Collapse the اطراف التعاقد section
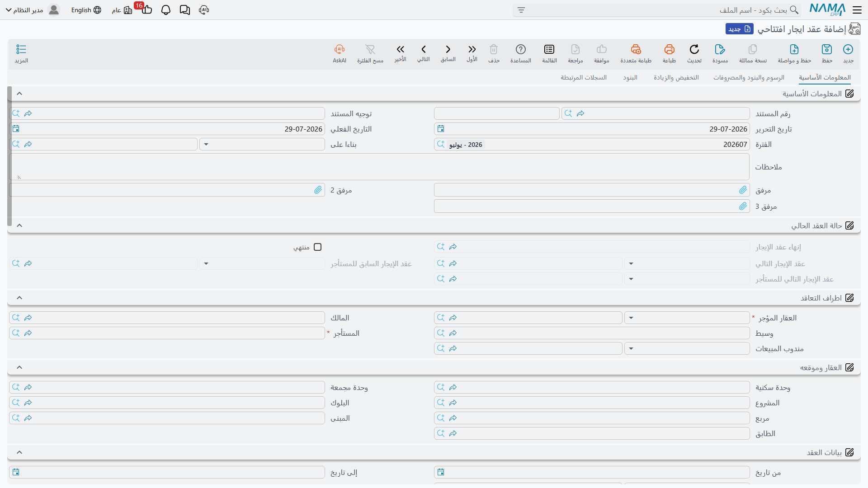 coord(19,298)
